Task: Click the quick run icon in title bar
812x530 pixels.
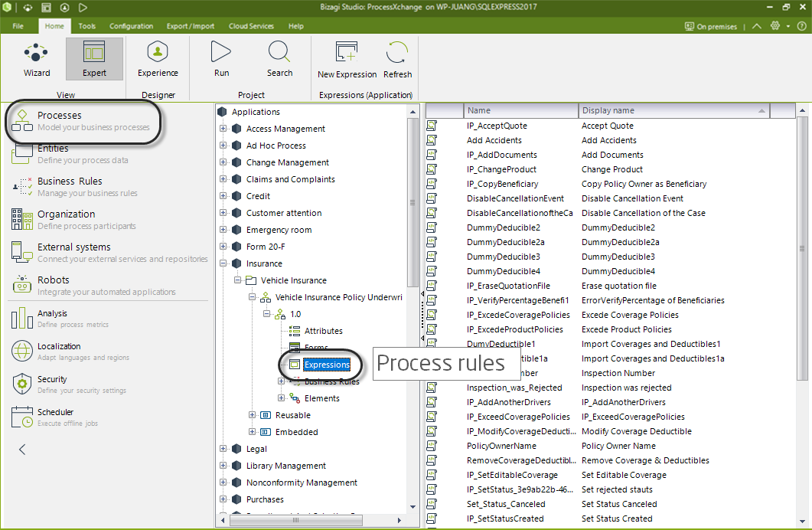Action: (x=83, y=7)
